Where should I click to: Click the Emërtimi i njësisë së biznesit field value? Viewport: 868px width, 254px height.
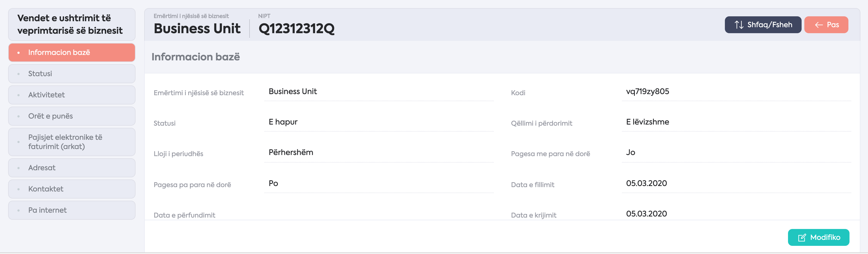[379, 92]
